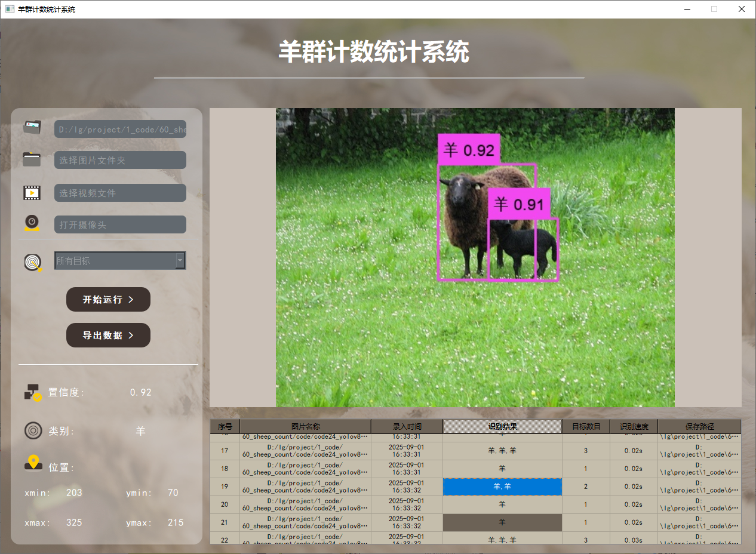The height and width of the screenshot is (554, 756).
Task: Click the webcam camera icon
Action: click(x=32, y=223)
